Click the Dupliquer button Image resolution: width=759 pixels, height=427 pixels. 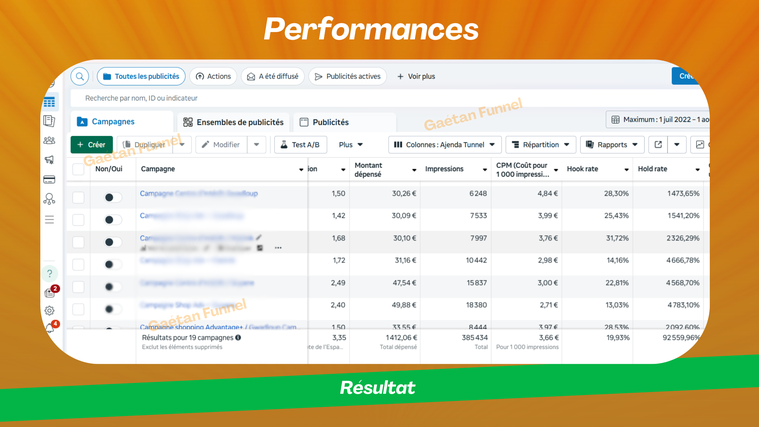(x=145, y=145)
